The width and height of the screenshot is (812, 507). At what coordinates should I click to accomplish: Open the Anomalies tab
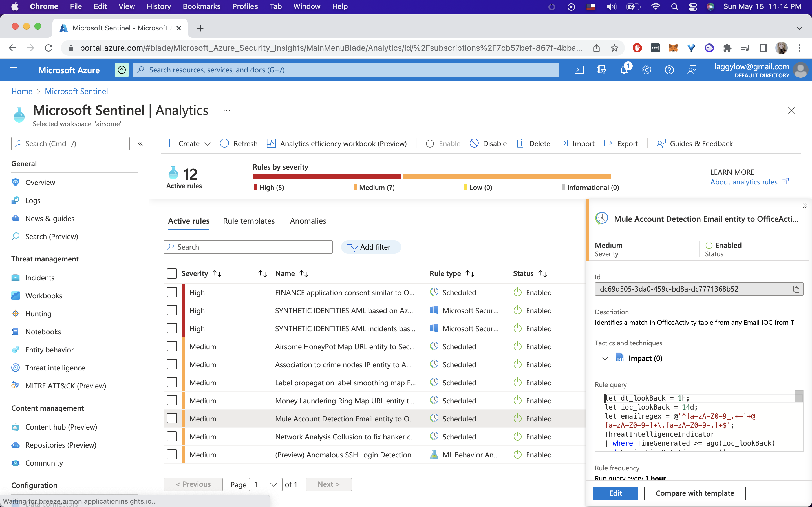(x=308, y=221)
